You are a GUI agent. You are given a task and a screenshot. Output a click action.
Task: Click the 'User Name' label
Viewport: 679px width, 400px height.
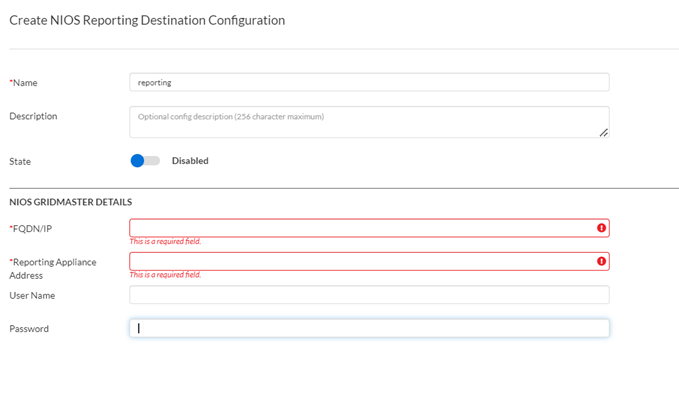32,296
